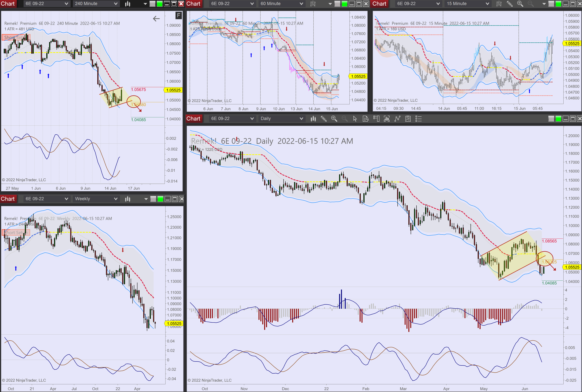Click Zoom In magnifier on Daily chart
This screenshot has height=392, width=582.
pyautogui.click(x=334, y=119)
